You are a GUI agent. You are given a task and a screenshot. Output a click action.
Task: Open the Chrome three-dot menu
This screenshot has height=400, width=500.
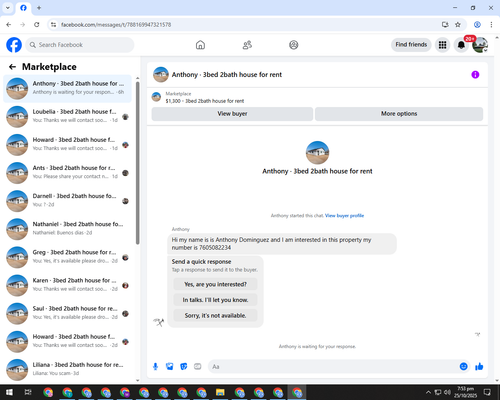point(491,25)
